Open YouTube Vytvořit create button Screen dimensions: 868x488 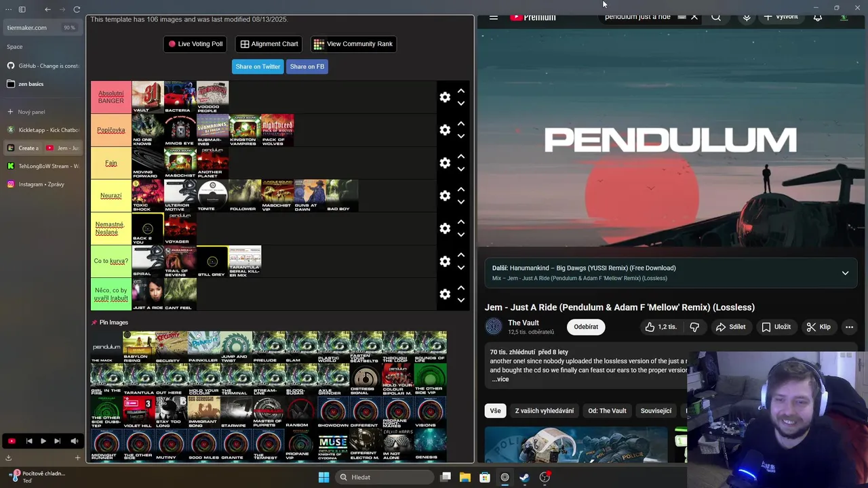click(781, 18)
